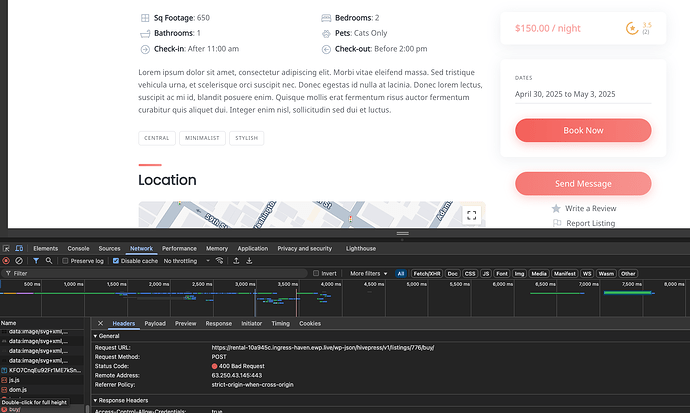
Task: Select the js.js request row
Action: (x=42, y=380)
